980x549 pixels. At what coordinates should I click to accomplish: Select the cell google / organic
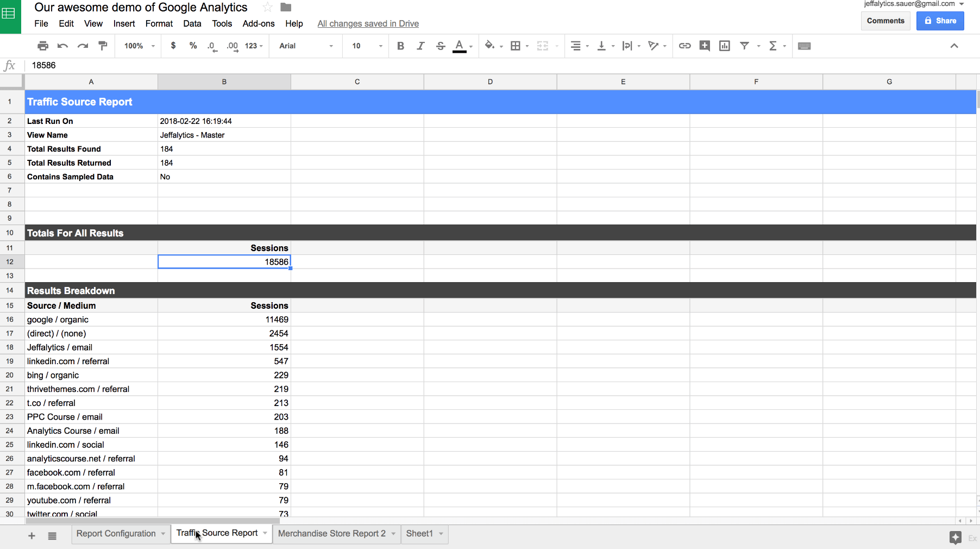tap(91, 320)
